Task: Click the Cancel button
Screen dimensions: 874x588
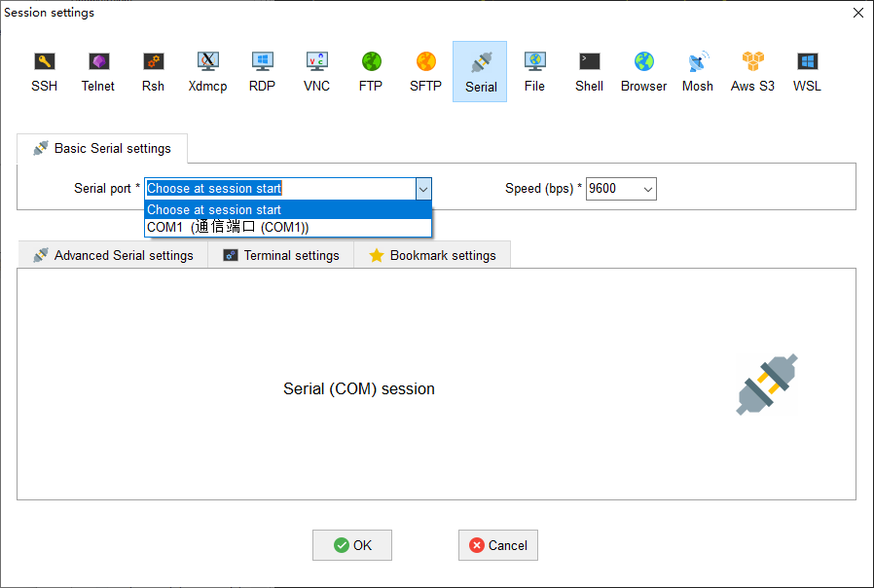Action: pyautogui.click(x=498, y=545)
